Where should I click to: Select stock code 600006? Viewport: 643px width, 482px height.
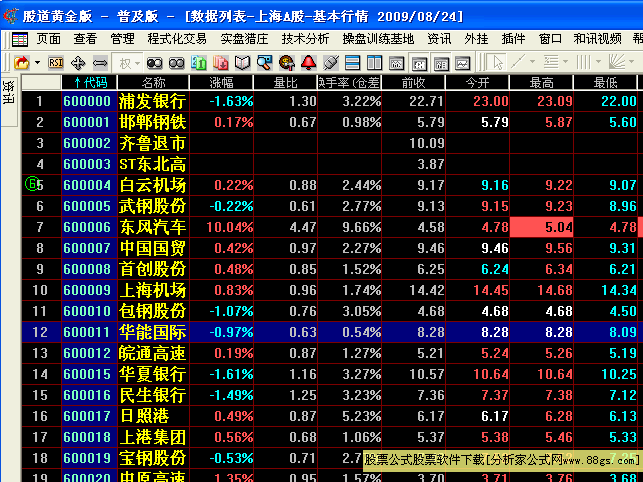point(87,227)
